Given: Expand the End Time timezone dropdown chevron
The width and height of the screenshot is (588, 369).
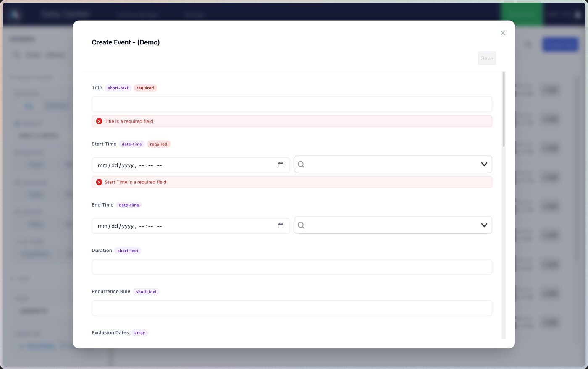Looking at the screenshot, I should [x=484, y=225].
